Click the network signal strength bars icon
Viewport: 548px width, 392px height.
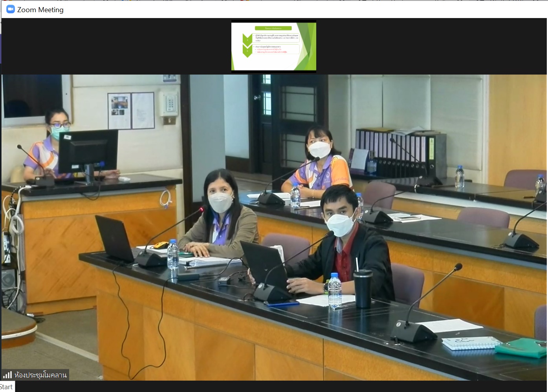click(x=7, y=375)
